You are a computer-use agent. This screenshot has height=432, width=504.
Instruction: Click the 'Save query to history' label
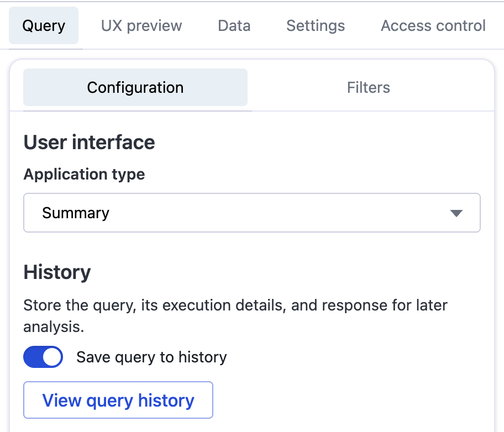(x=151, y=357)
